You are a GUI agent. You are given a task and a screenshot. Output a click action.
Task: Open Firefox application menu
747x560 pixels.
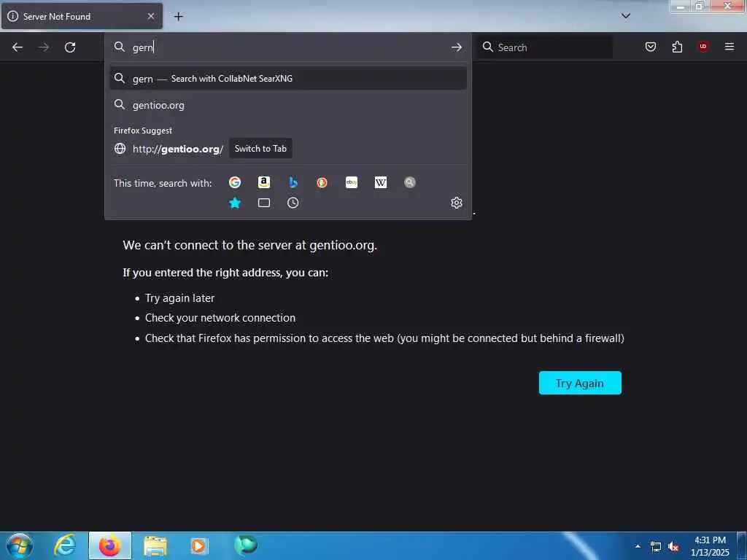729,47
